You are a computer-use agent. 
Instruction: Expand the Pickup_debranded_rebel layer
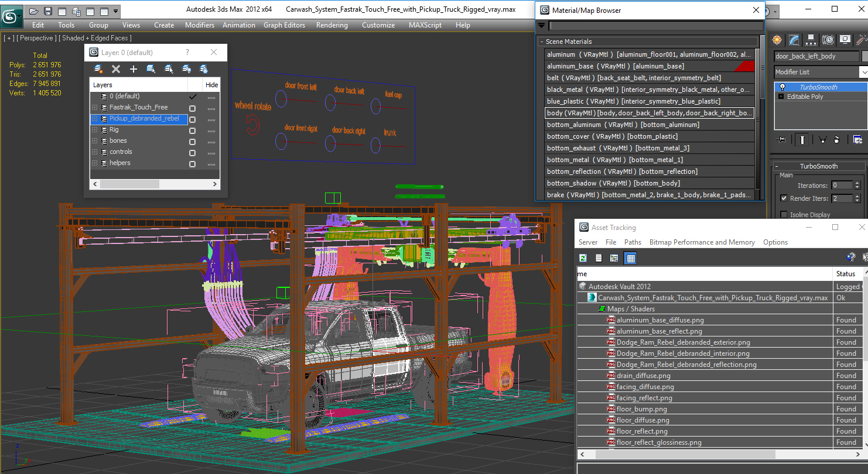[94, 119]
